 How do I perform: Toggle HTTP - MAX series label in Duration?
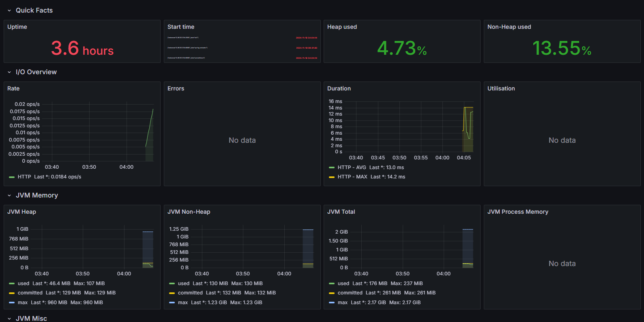[x=352, y=177]
